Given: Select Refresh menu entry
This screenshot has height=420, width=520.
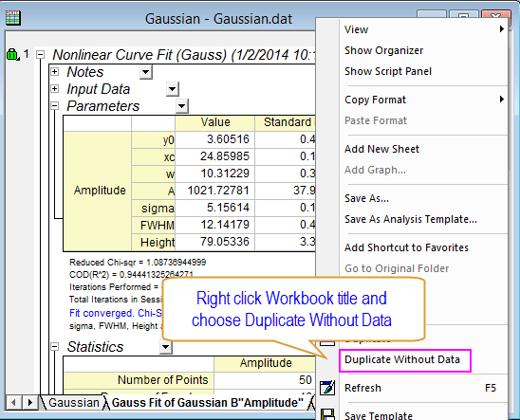Looking at the screenshot, I should (x=423, y=388).
